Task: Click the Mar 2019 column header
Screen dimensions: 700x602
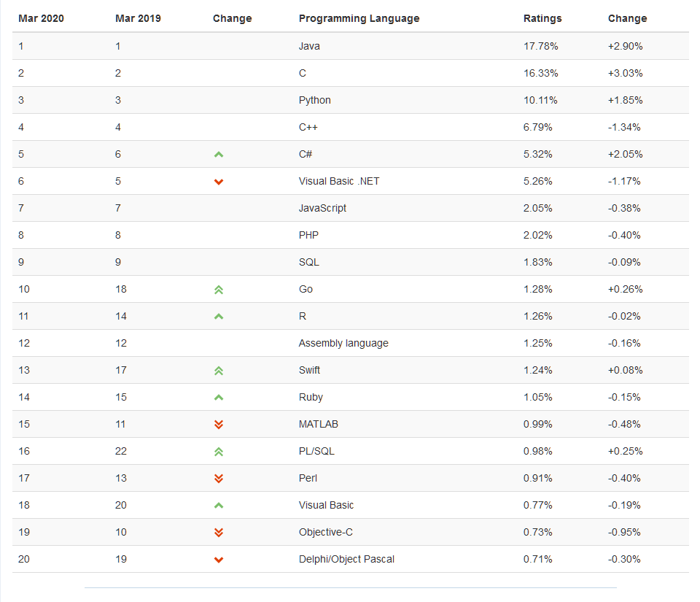Action: [138, 18]
